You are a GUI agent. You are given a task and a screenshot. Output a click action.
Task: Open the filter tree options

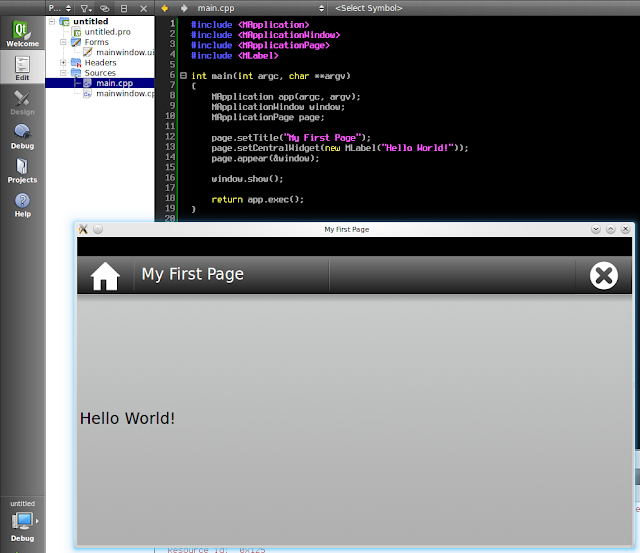(86, 8)
